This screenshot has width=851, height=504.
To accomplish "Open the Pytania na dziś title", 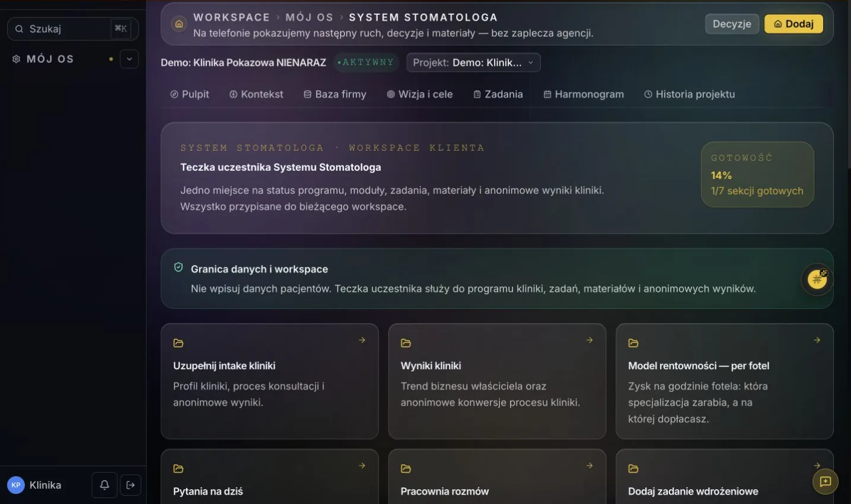I will [208, 491].
